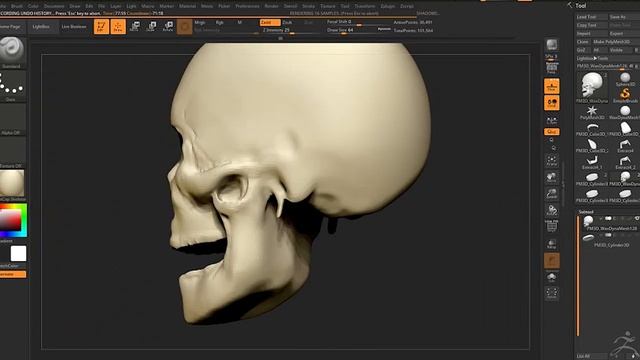Click the Rotate view icon in right shelf
The image size is (640, 360).
click(551, 211)
